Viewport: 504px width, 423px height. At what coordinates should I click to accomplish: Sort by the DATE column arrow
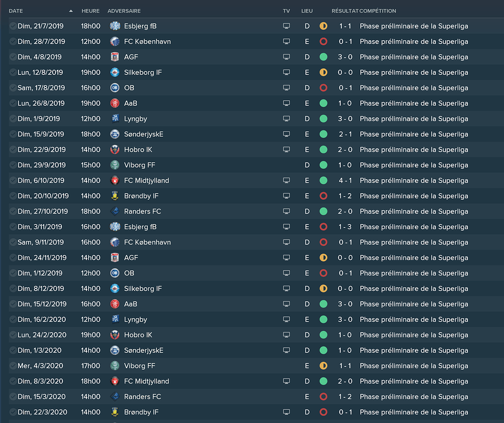(70, 11)
